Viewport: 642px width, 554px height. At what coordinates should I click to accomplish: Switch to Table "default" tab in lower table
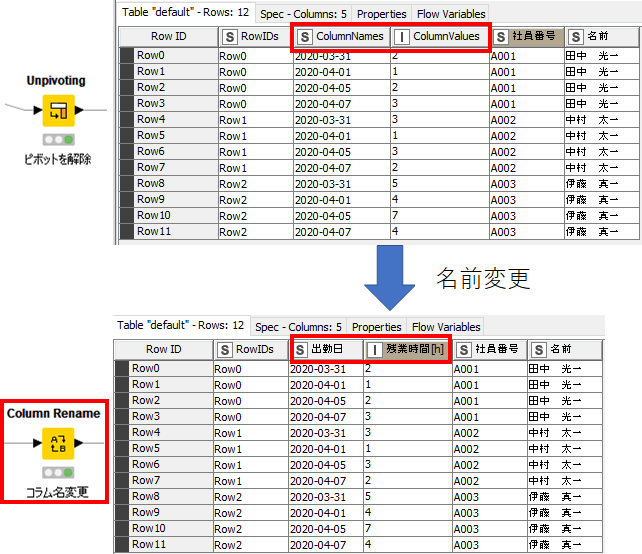(180, 325)
